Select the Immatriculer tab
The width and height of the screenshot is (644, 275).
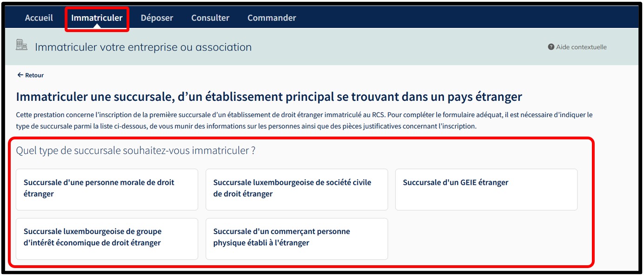[97, 18]
